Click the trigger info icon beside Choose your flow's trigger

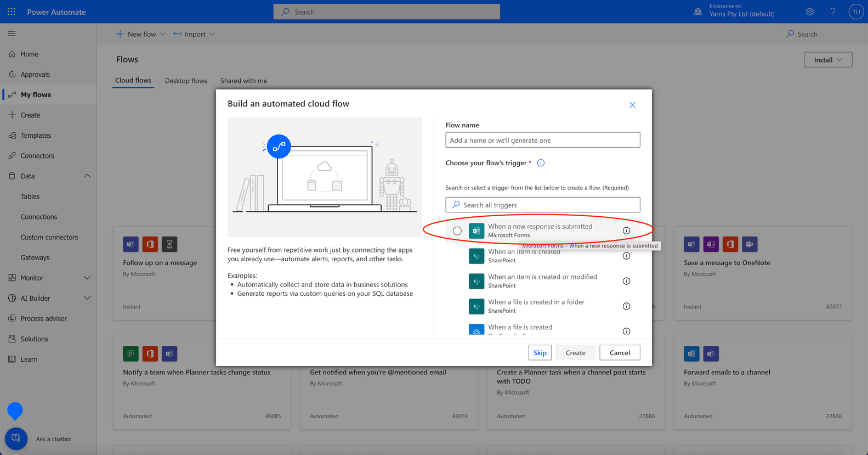541,163
